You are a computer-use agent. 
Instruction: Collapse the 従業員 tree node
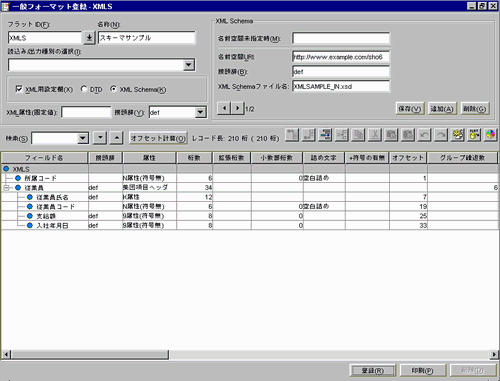(x=6, y=188)
